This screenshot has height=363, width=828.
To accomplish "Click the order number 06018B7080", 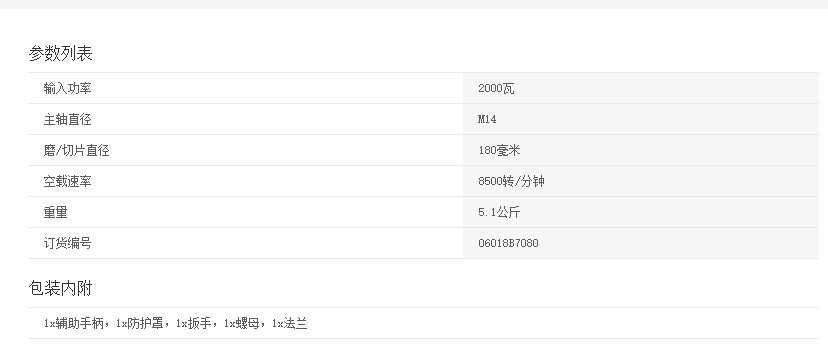I will coord(509,244).
